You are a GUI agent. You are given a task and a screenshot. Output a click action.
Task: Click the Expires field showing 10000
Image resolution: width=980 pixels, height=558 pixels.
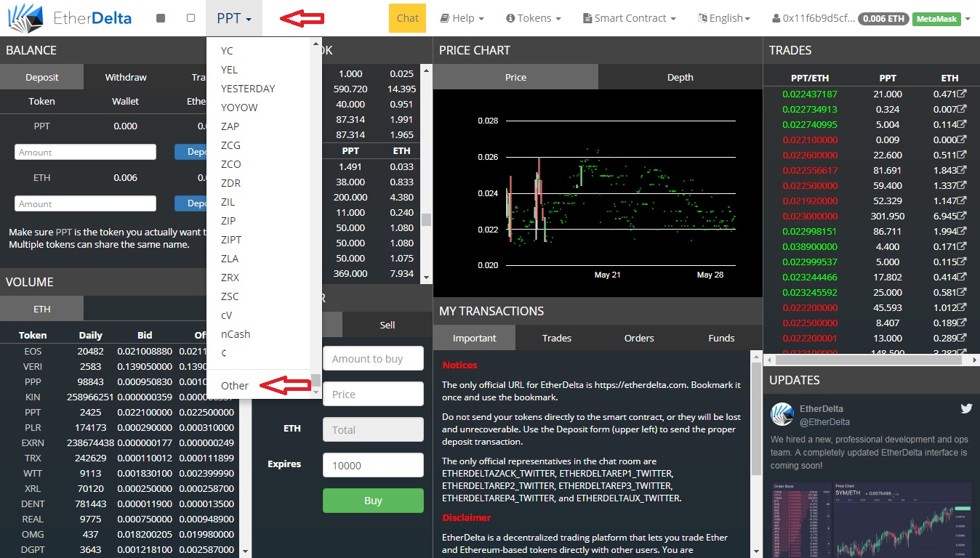click(373, 465)
